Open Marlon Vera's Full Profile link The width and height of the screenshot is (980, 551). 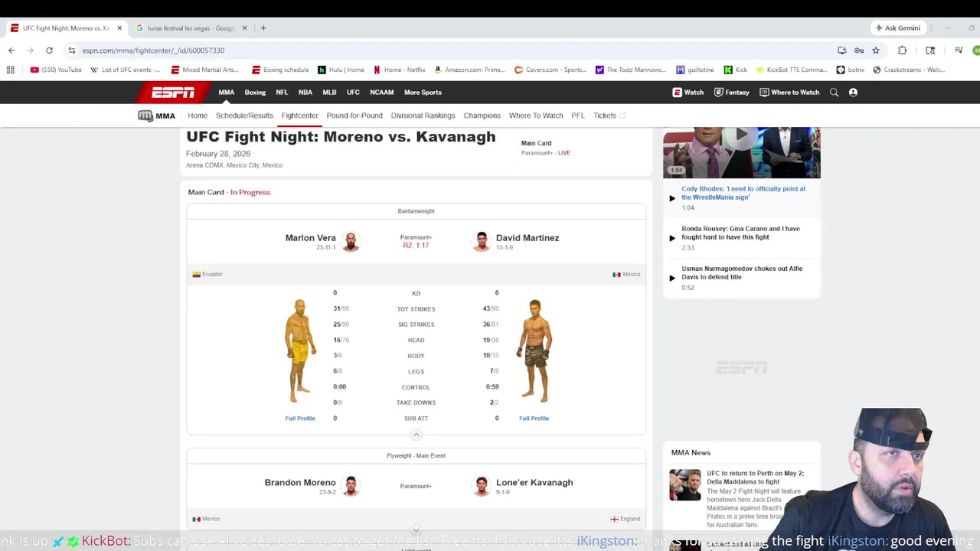point(300,419)
